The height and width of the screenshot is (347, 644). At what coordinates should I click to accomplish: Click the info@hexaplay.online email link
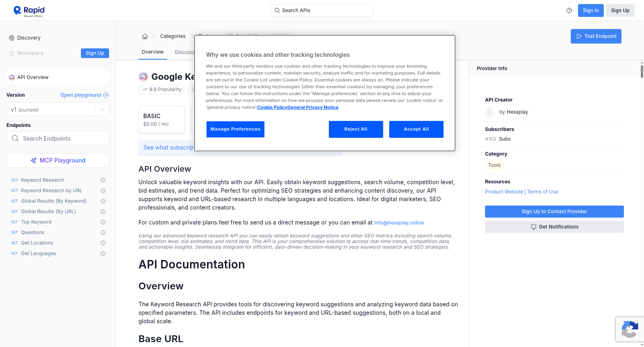[399, 223]
